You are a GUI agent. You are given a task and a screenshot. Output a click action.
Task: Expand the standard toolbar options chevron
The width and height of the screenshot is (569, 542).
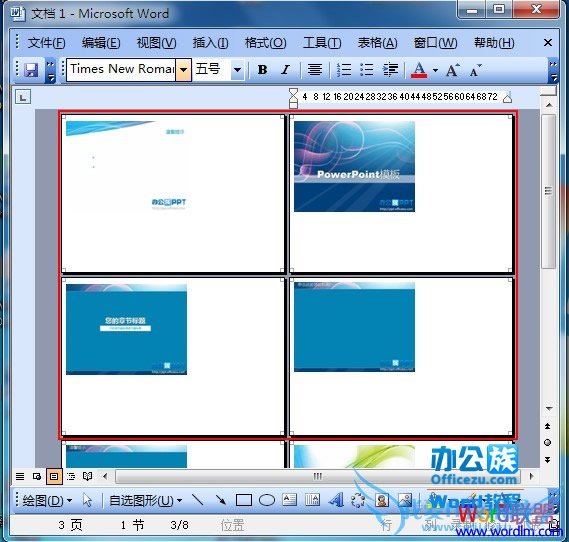pos(50,70)
